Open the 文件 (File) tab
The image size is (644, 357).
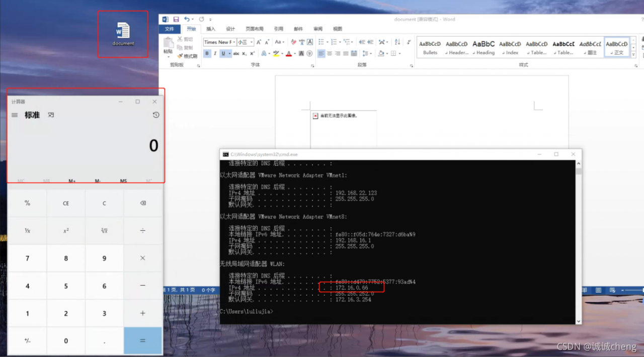point(170,29)
